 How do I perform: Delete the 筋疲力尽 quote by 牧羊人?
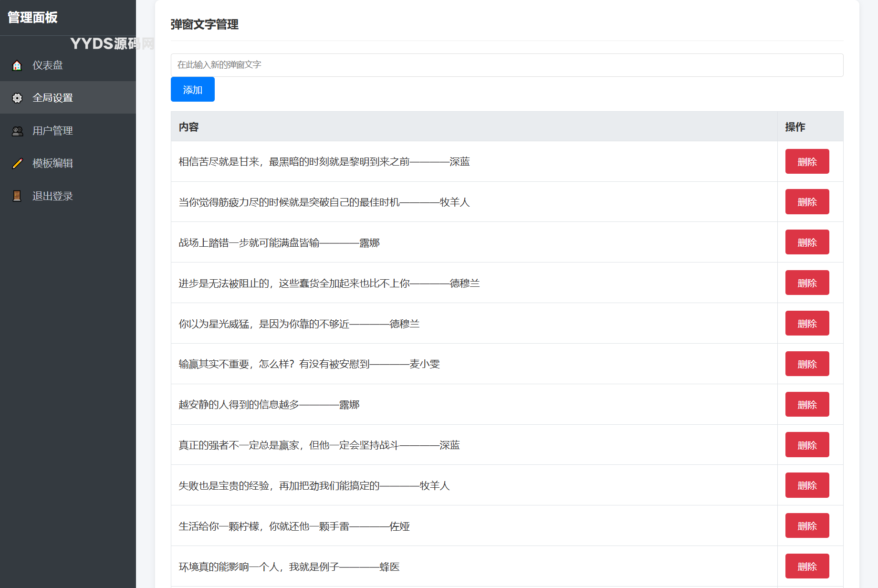click(807, 202)
